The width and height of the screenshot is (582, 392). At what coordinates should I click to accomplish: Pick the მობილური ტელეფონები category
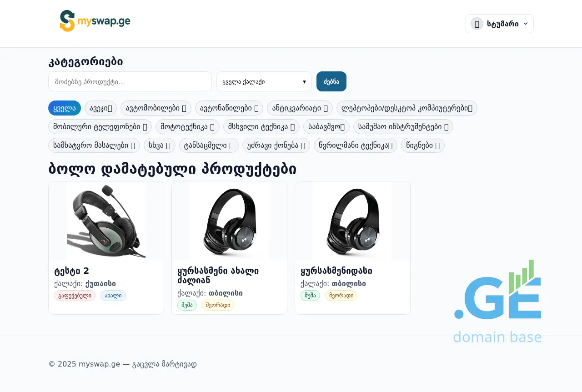pos(100,127)
